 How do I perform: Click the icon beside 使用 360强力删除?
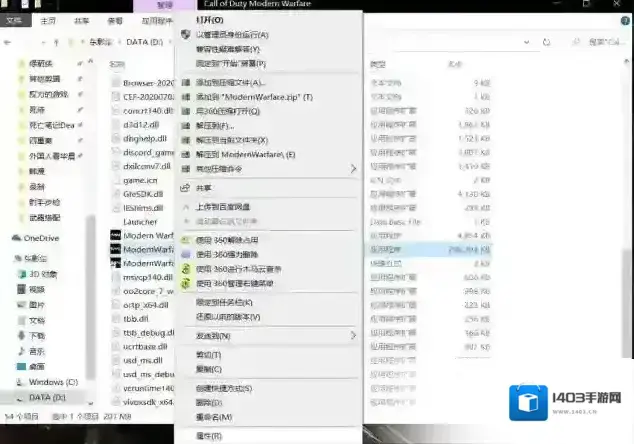coord(186,254)
